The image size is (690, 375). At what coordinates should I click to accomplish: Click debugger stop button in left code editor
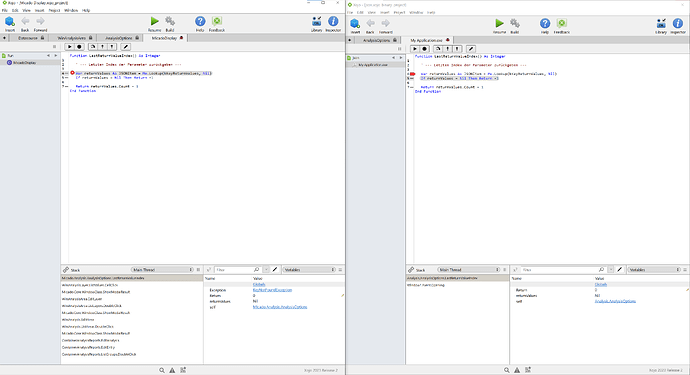click(x=79, y=47)
